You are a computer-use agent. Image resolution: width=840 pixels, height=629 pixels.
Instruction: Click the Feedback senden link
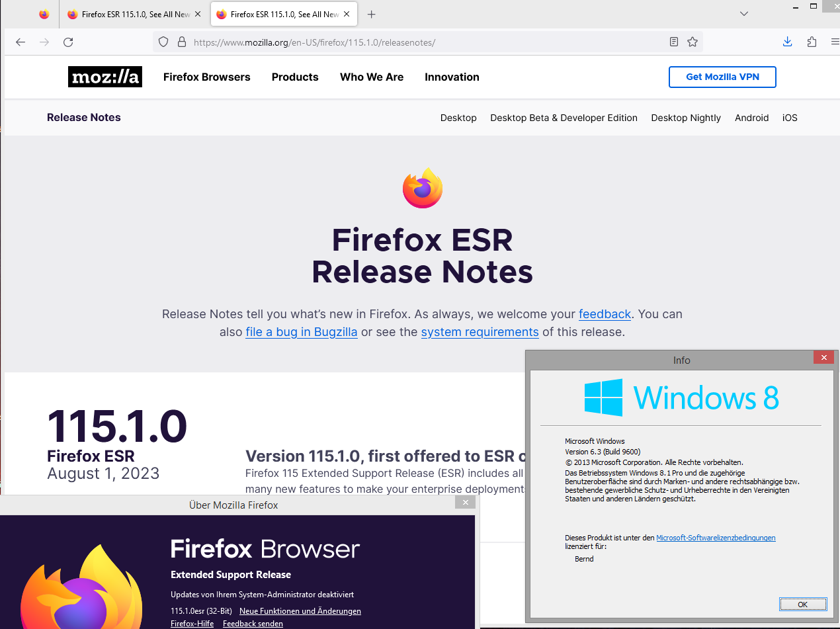click(x=253, y=624)
